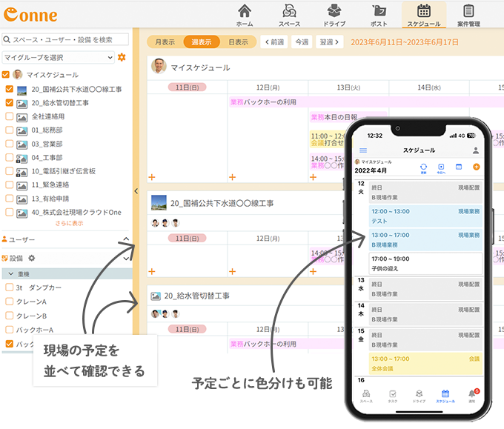Uncheck the 20_給水管切替工事 checkbox
Screen dimensions: 504x429
pos(10,103)
